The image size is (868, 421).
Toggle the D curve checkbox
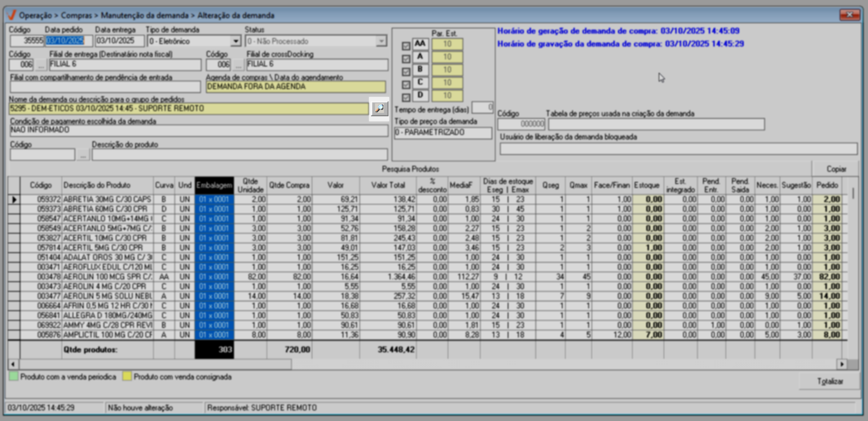click(x=406, y=98)
